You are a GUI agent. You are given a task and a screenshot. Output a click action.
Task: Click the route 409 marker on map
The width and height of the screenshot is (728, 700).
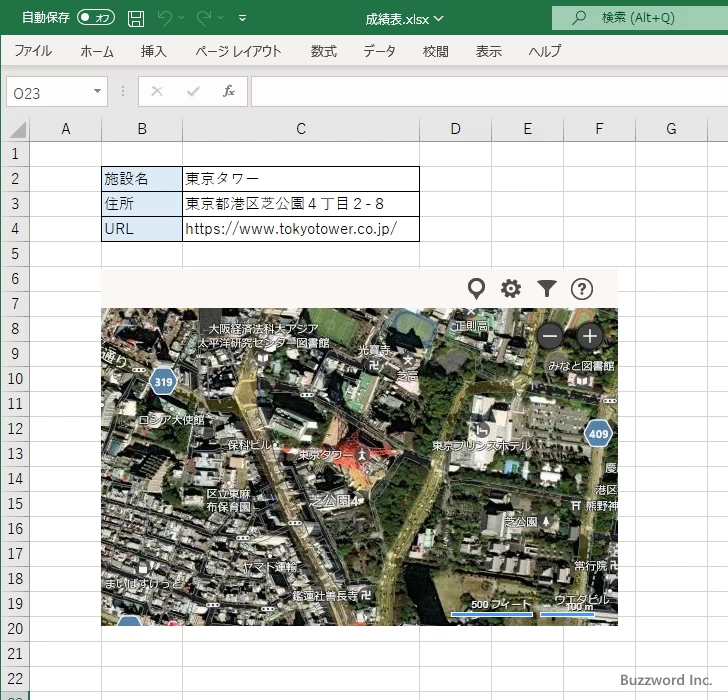coord(598,434)
